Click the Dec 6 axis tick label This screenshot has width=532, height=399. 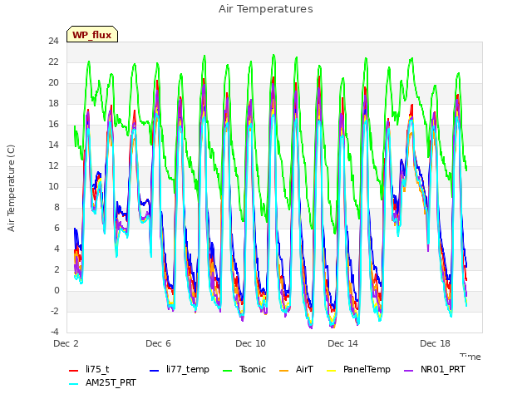(158, 343)
